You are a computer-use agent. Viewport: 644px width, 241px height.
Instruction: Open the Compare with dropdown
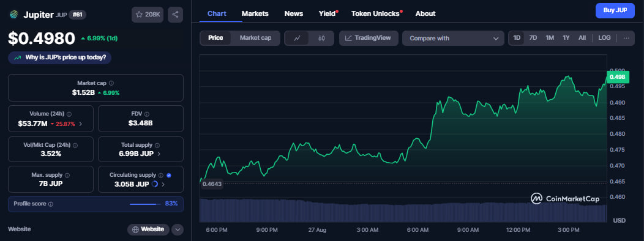[453, 38]
